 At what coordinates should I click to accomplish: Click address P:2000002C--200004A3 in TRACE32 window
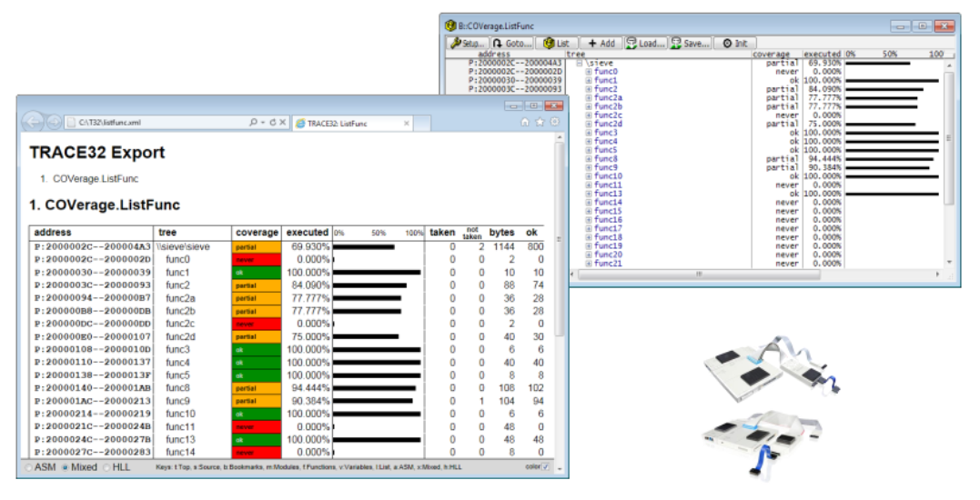coord(515,63)
